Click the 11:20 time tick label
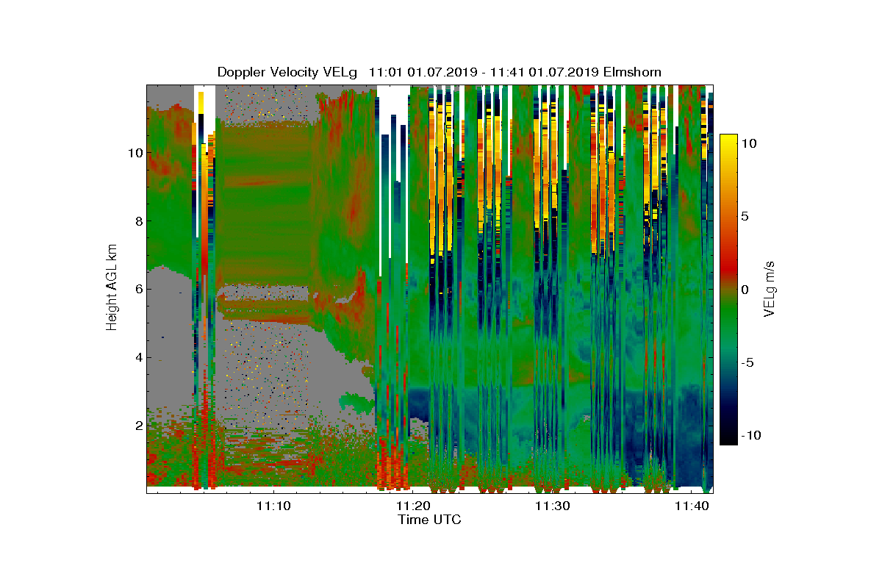Screen dimensions: 882x588 point(413,506)
